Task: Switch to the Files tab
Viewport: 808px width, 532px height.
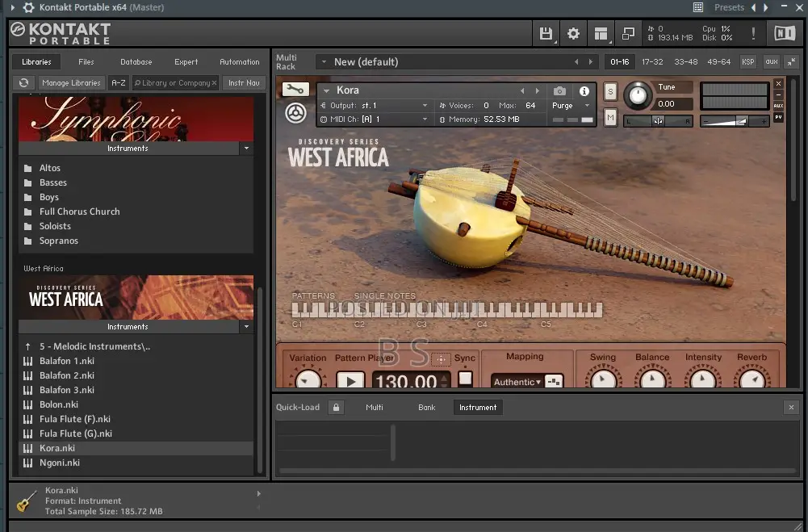Action: (x=86, y=62)
